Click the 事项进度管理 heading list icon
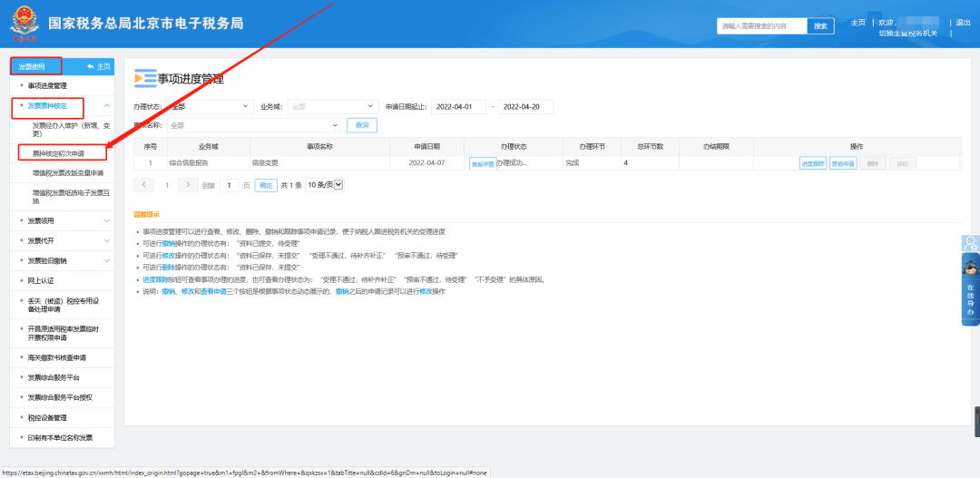This screenshot has width=980, height=478. 145,79
